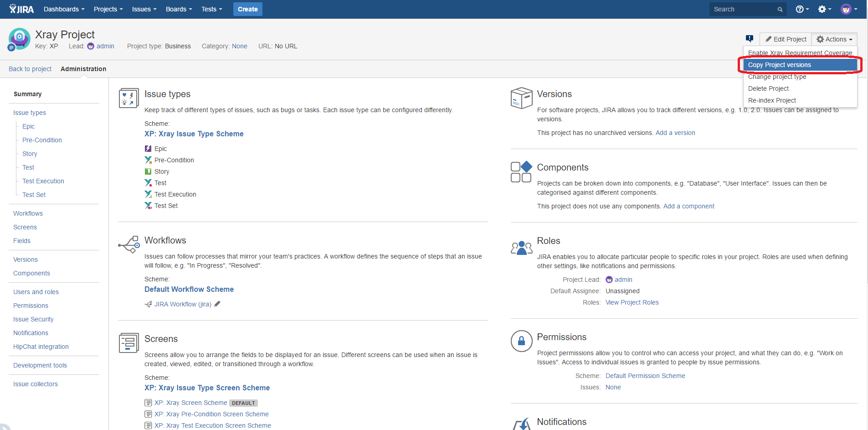The width and height of the screenshot is (868, 430).
Task: Open Default Permission Scheme link
Action: [x=645, y=376]
